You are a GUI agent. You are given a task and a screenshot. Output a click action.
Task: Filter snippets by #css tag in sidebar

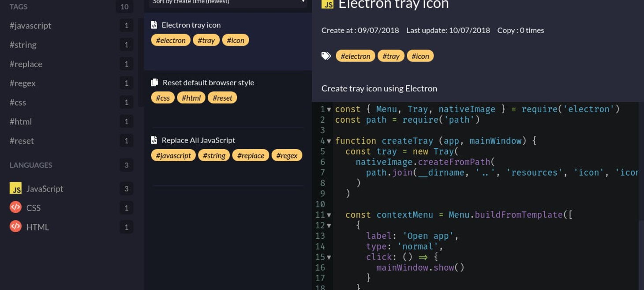pyautogui.click(x=18, y=102)
